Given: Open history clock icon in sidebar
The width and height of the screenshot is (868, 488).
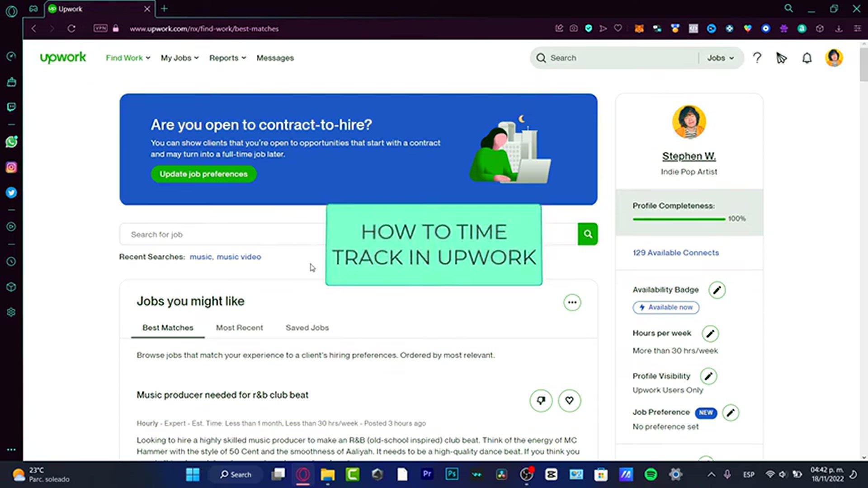Looking at the screenshot, I should (11, 262).
